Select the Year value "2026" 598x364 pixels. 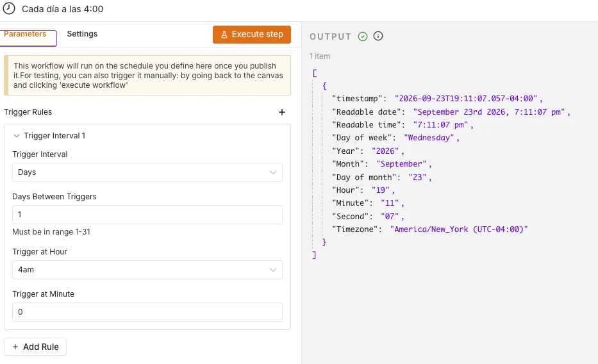pyautogui.click(x=385, y=151)
